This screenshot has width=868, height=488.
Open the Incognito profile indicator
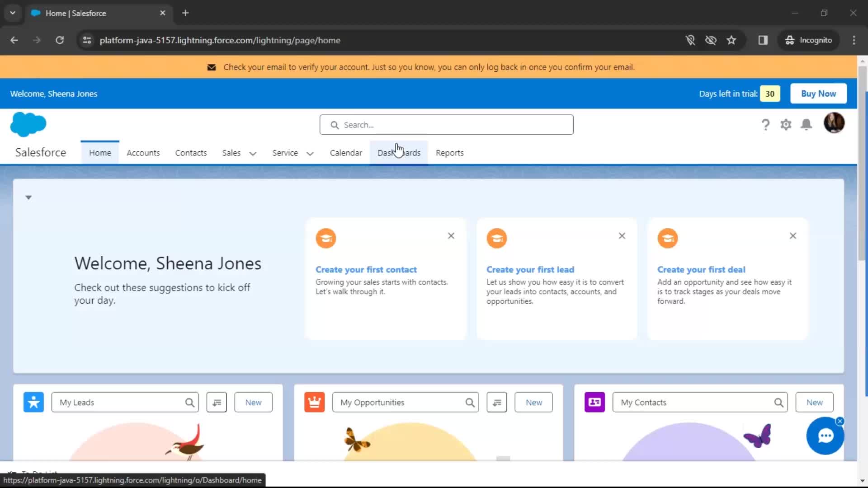click(808, 40)
